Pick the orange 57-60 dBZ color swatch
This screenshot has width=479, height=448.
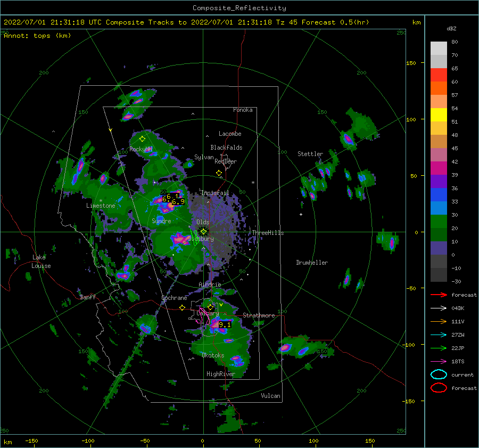tap(439, 88)
